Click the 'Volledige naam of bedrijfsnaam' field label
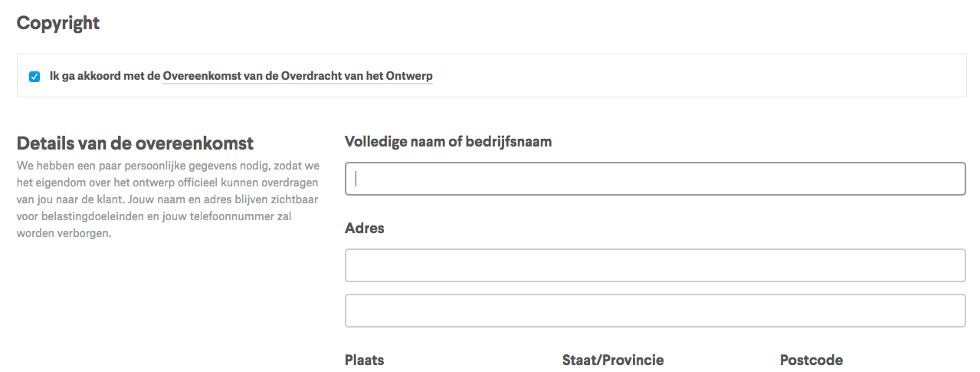 [x=448, y=142]
